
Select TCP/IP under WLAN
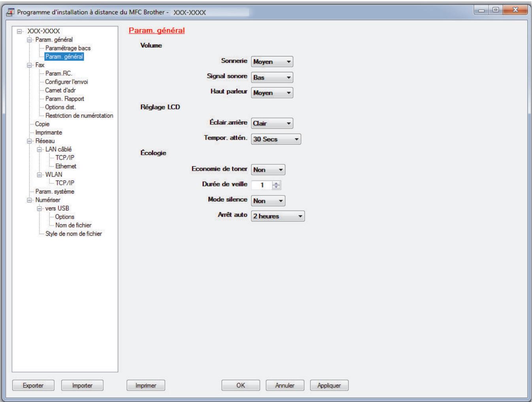tap(65, 183)
